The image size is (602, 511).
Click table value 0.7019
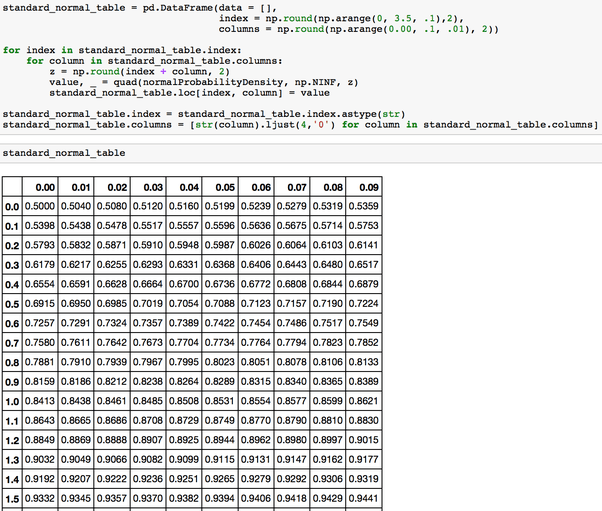(x=148, y=304)
